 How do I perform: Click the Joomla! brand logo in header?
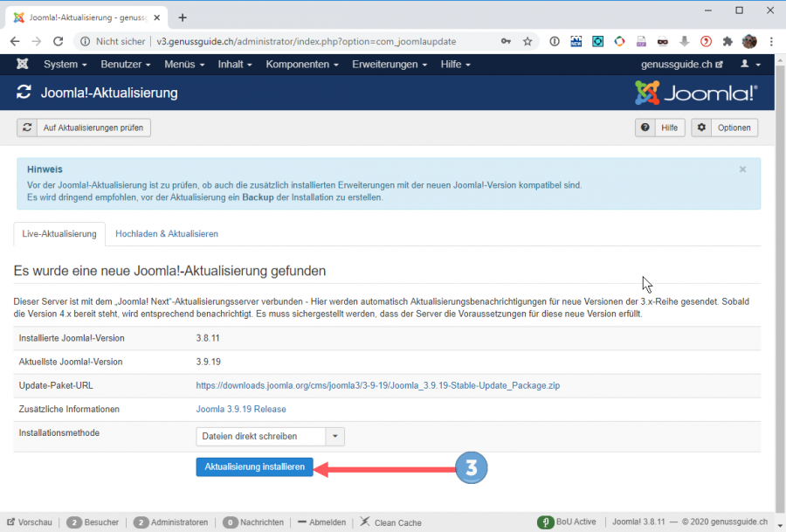[696, 93]
